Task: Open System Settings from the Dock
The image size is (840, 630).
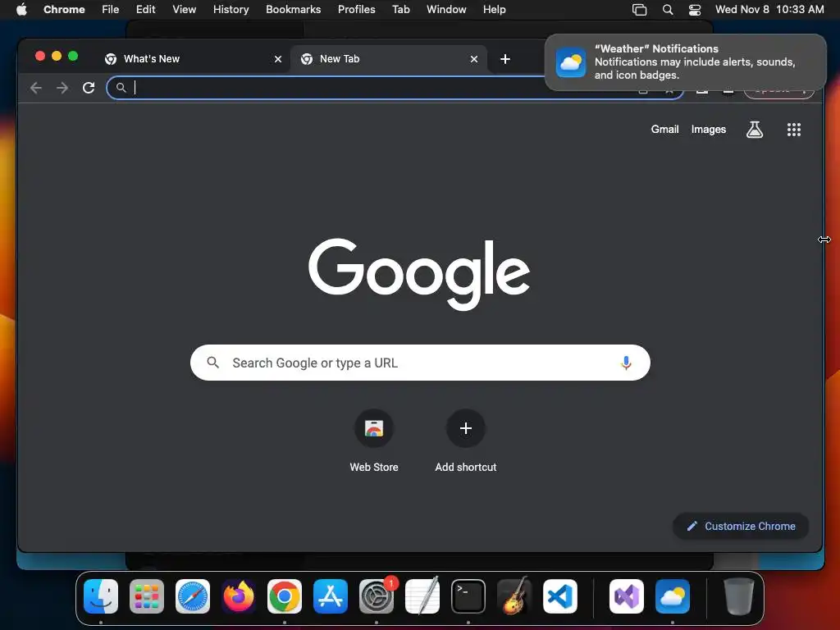Action: pyautogui.click(x=377, y=596)
